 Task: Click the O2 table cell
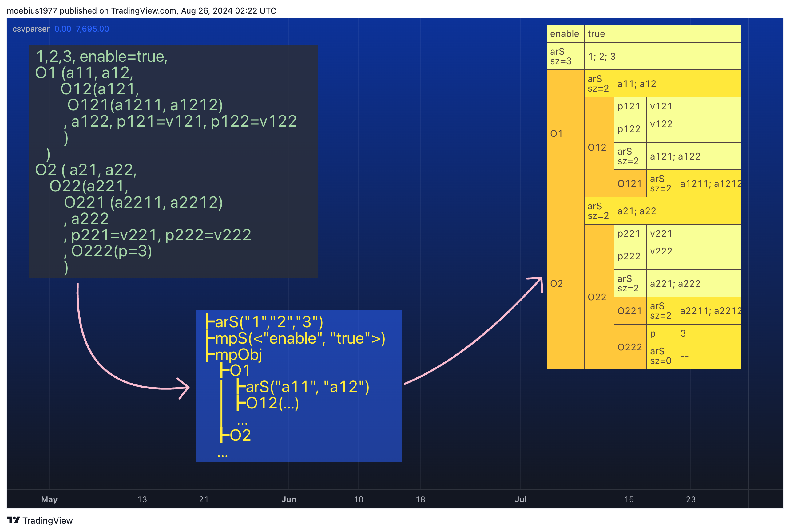click(565, 283)
